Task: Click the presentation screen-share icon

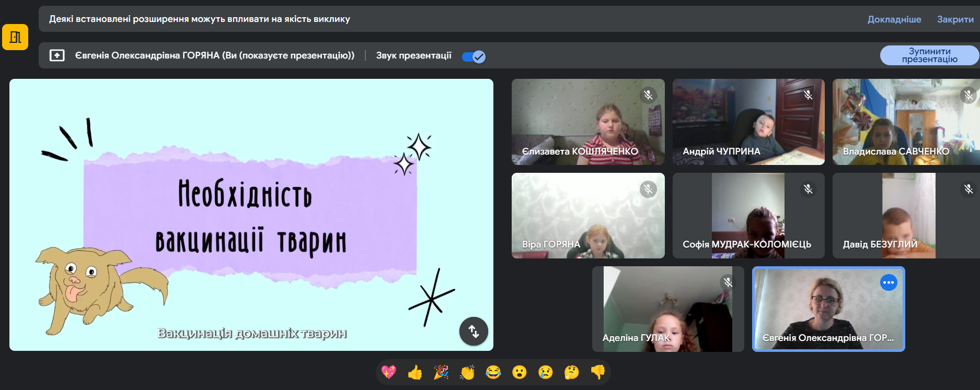Action: click(x=57, y=55)
